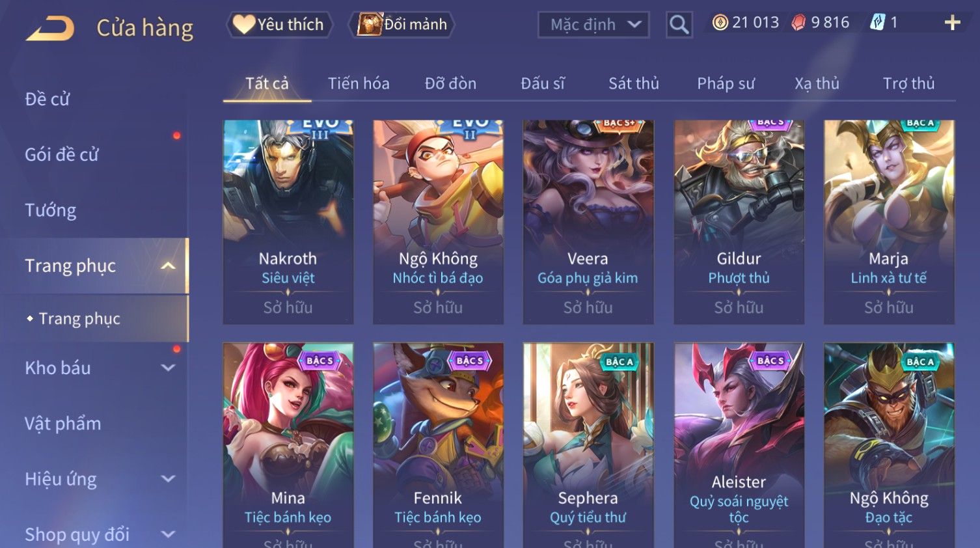Select the Veera Góa phụ giả kim card
The height and width of the screenshot is (548, 980).
pyautogui.click(x=588, y=222)
